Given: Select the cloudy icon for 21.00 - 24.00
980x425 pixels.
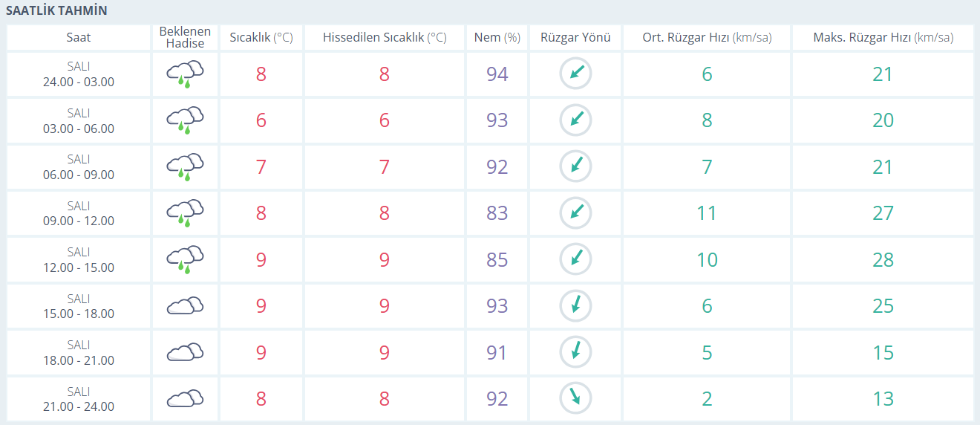Looking at the screenshot, I should [x=185, y=398].
